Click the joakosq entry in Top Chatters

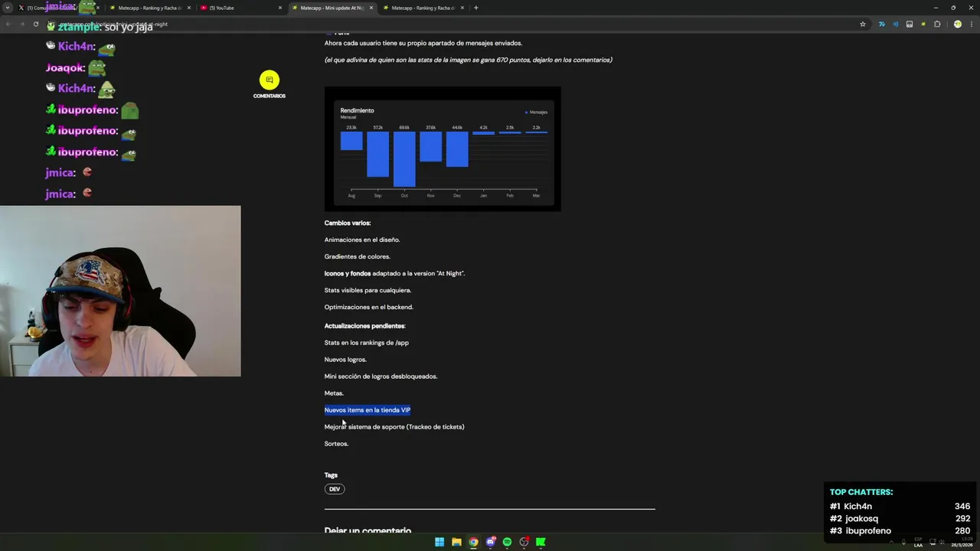coord(900,519)
